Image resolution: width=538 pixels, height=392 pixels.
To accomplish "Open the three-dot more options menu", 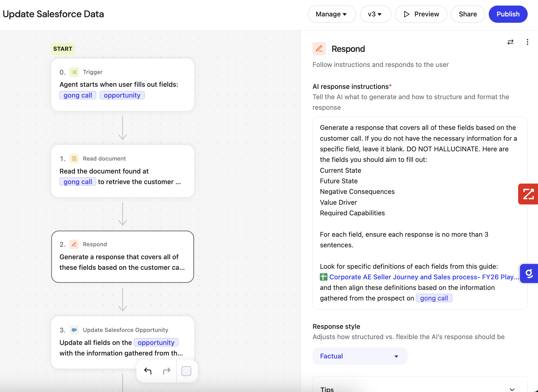I will 527,42.
